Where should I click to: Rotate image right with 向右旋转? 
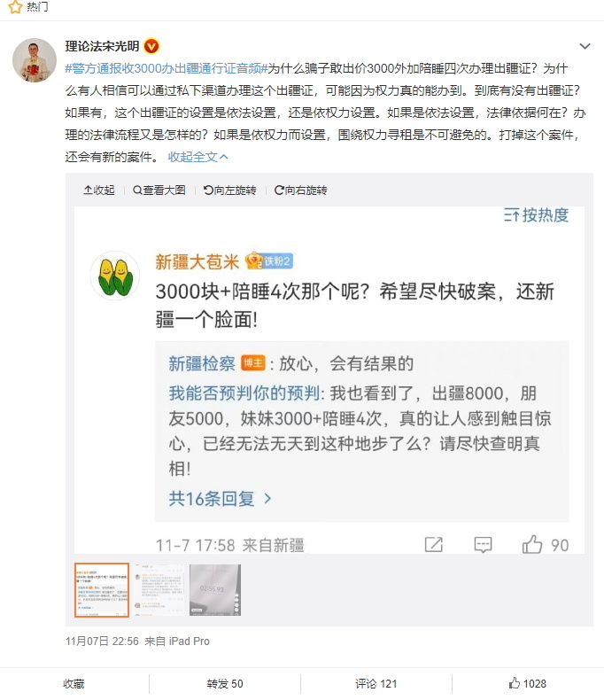[300, 191]
